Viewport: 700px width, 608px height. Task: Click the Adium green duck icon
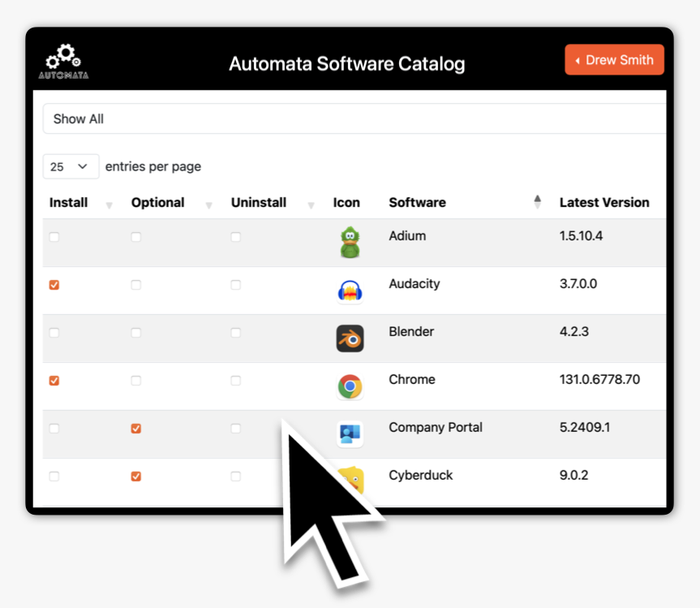coord(350,242)
